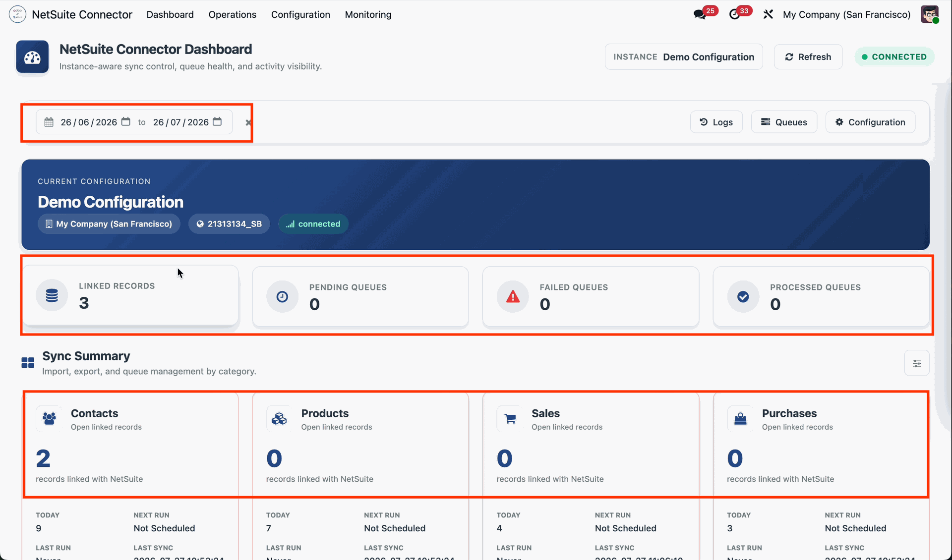
Task: Open the debug tools wrench icon
Action: click(x=768, y=14)
